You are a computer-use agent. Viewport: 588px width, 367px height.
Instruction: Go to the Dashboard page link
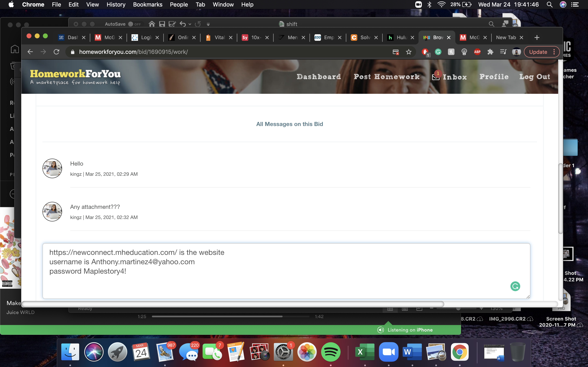coord(318,77)
